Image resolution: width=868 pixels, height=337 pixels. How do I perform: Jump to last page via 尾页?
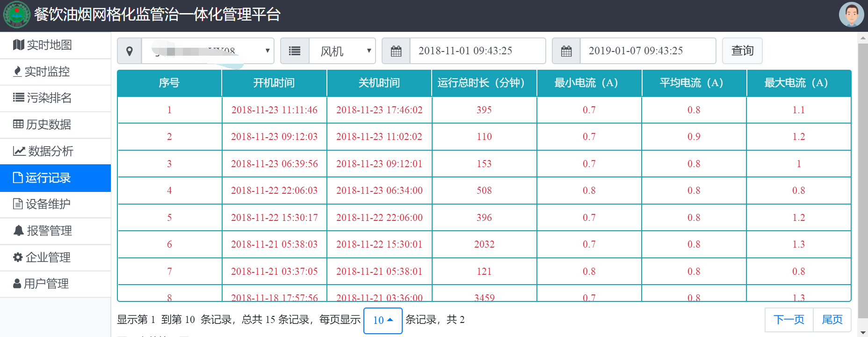point(832,320)
